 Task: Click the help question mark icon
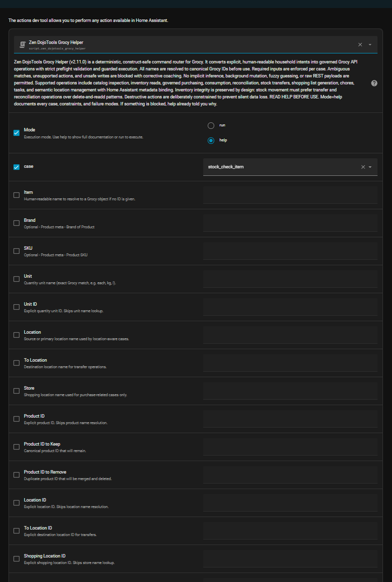click(x=374, y=83)
